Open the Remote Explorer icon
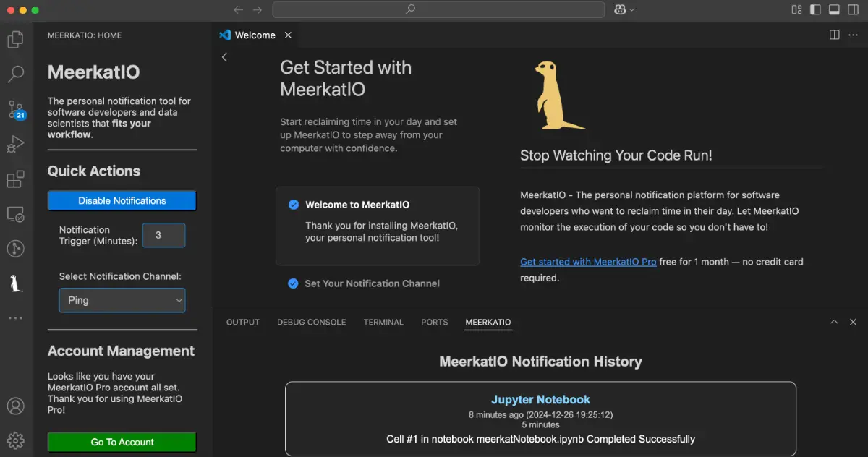 (16, 213)
